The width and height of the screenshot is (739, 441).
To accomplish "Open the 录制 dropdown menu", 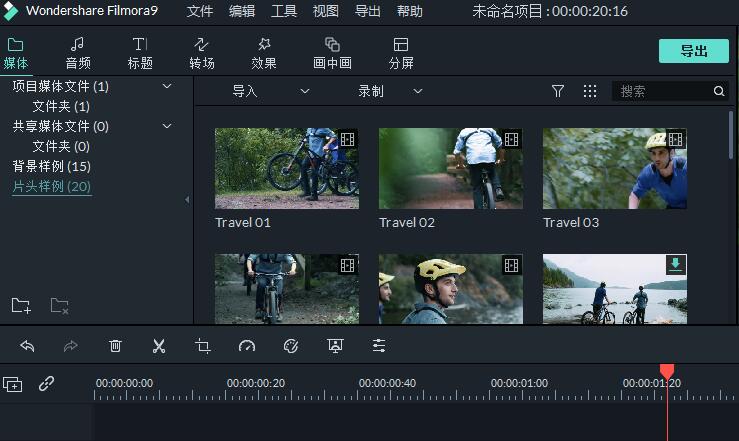I will pyautogui.click(x=390, y=91).
